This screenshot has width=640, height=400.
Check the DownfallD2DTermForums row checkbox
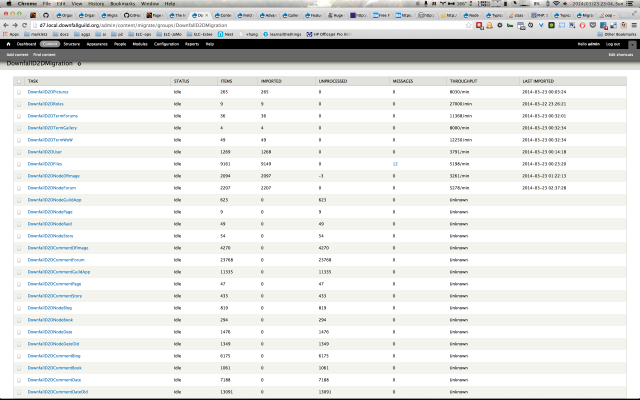click(x=19, y=116)
